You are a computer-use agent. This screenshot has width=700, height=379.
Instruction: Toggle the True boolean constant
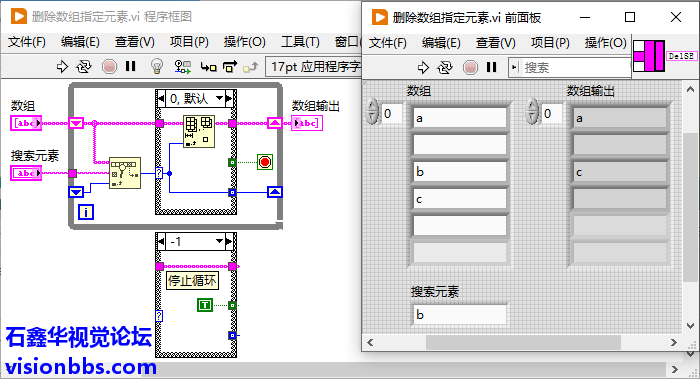click(x=205, y=305)
